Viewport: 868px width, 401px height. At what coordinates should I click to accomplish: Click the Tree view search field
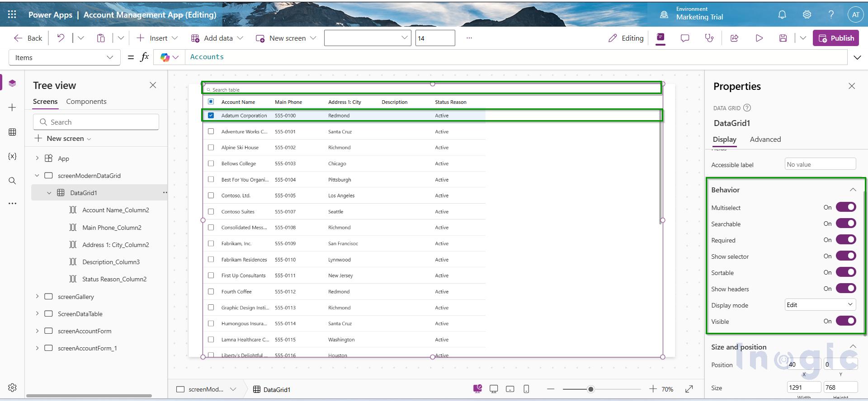96,122
